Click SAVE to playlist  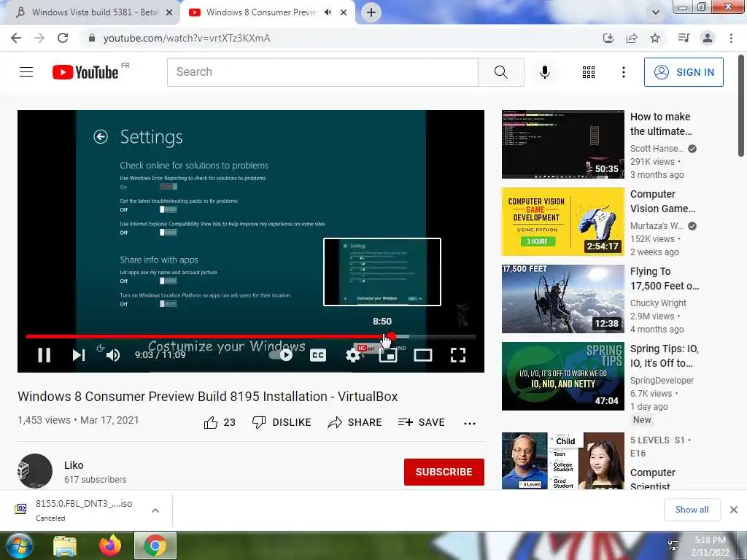(421, 422)
